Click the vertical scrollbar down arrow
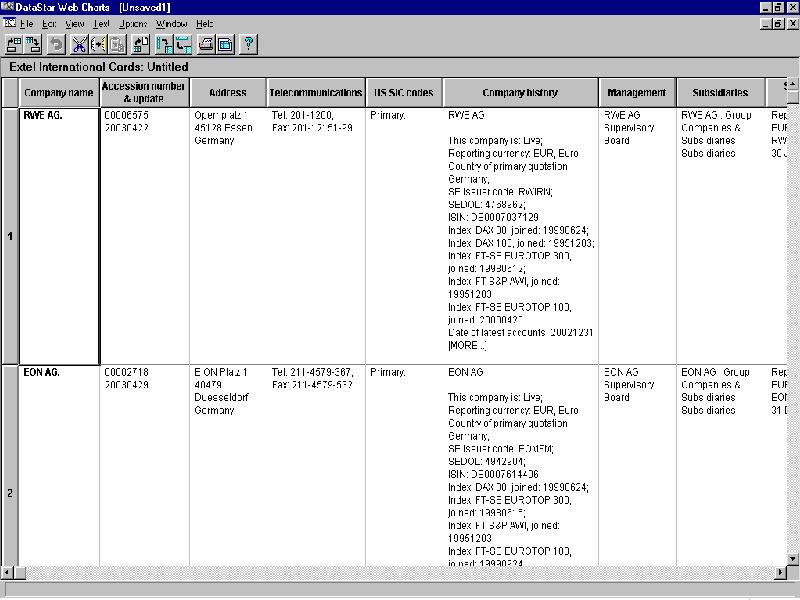Viewport: 800px width, 600px height. pyautogui.click(x=792, y=556)
